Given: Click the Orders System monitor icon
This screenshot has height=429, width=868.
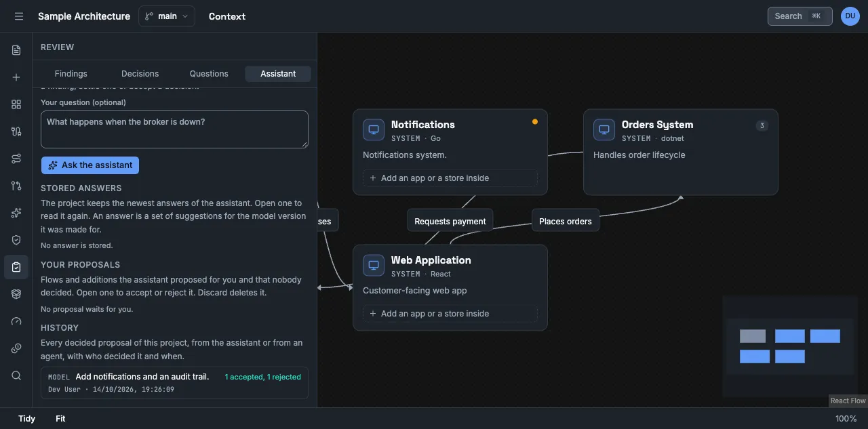Looking at the screenshot, I should pyautogui.click(x=604, y=130).
